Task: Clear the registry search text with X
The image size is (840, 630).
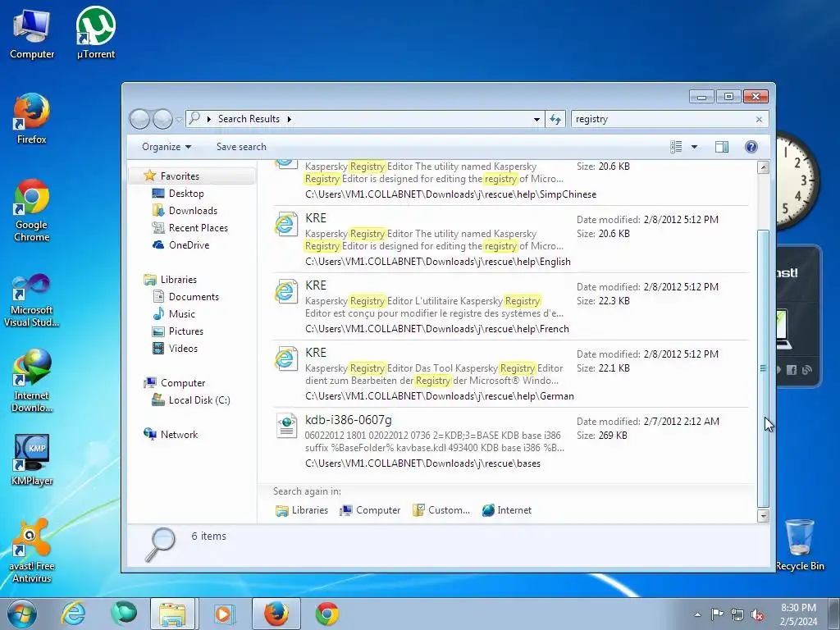Action: click(759, 120)
